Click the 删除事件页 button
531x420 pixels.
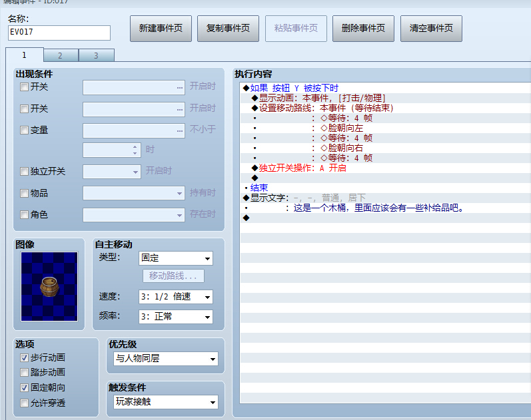point(363,29)
